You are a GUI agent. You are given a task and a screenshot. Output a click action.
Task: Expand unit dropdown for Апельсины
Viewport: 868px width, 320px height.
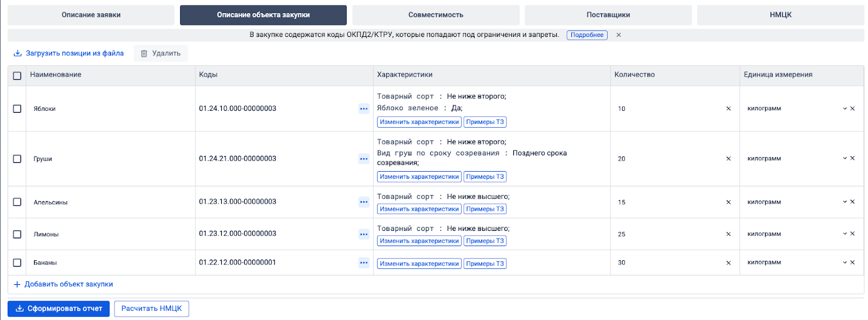coord(845,202)
